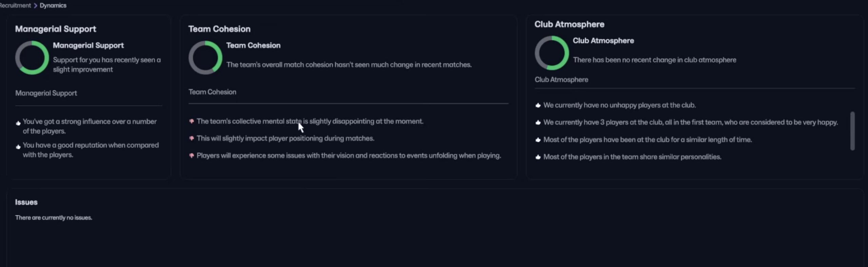Screen dimensions: 868x267
Task: Select the thumbs-down icon on collective mental state line
Action: click(x=192, y=121)
